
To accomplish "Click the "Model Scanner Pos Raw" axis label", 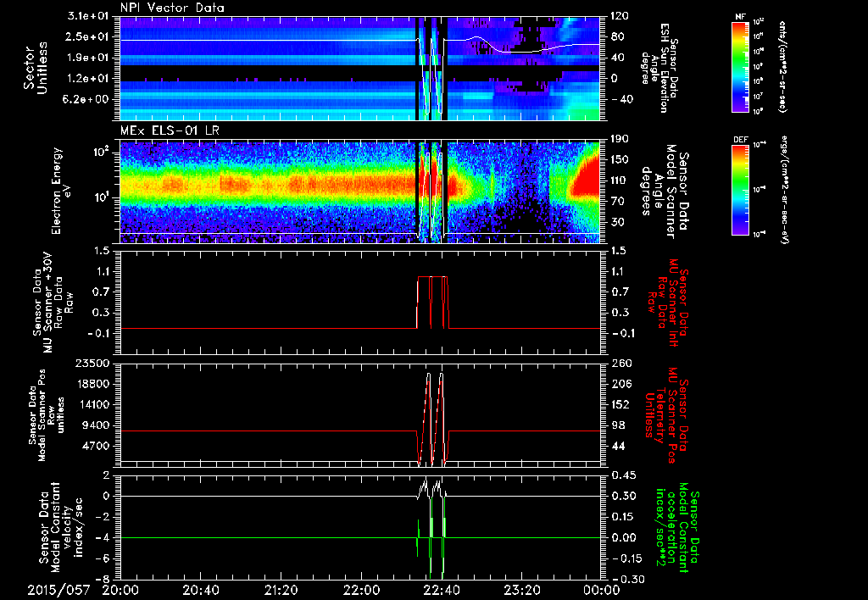I will pos(46,416).
